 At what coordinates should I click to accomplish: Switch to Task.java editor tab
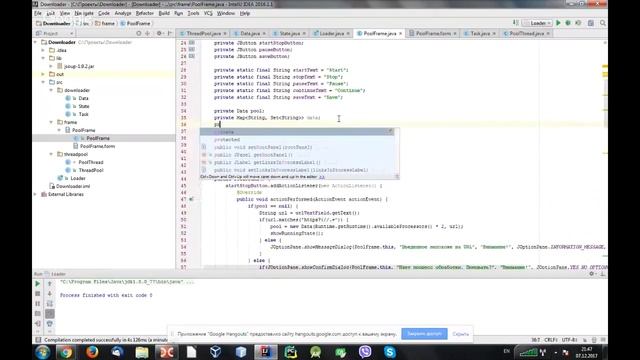(480, 33)
